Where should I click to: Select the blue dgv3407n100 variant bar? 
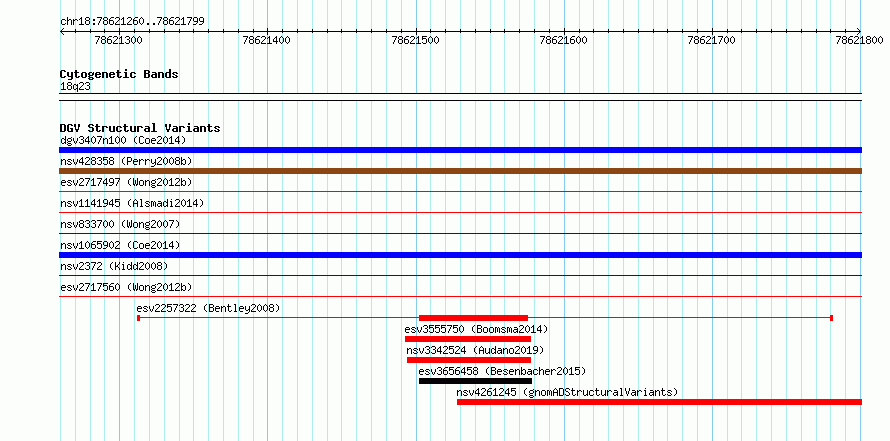click(x=460, y=150)
